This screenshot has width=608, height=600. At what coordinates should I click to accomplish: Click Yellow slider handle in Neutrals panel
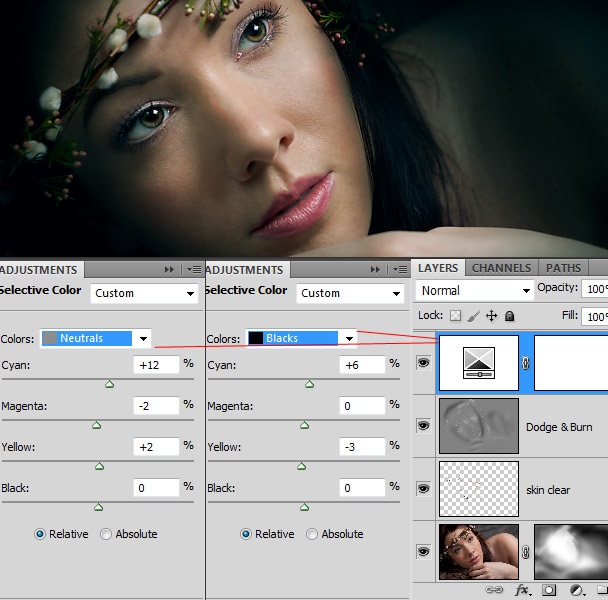click(x=100, y=466)
